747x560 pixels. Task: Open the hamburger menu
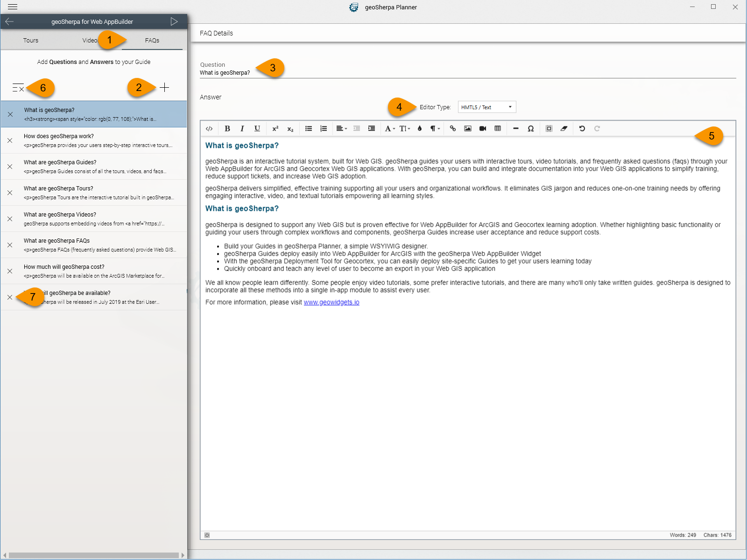pyautogui.click(x=13, y=7)
